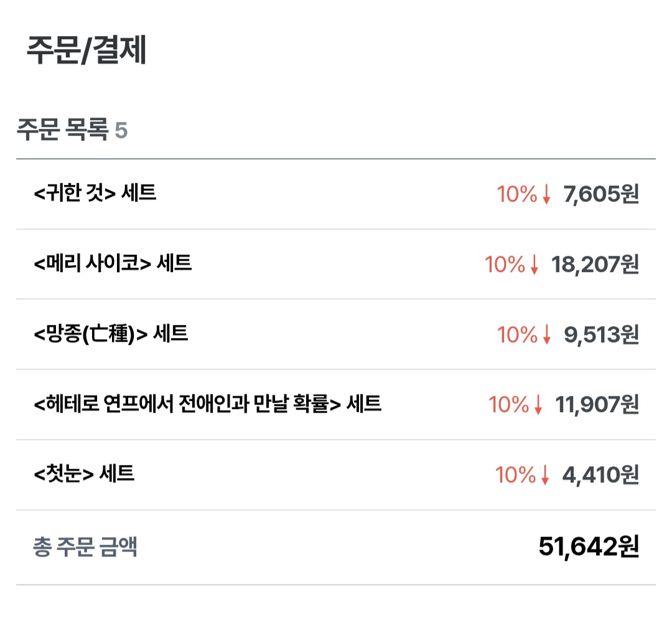Click the 주문/결제 page title

[86, 52]
